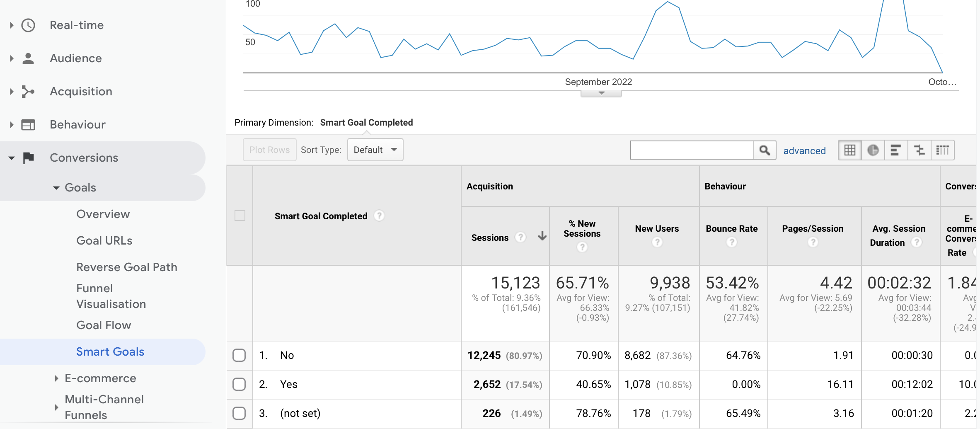Collapse the Goals section
Viewport: 980px width, 429px height.
tap(57, 187)
